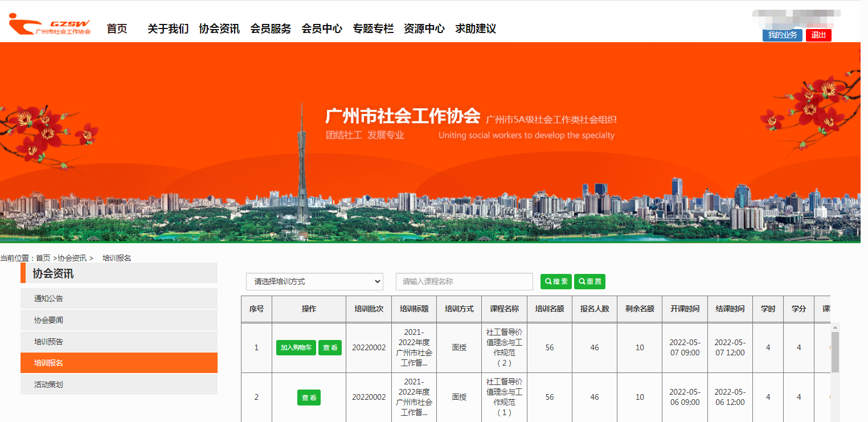Open the 关于我们 menu

(168, 28)
